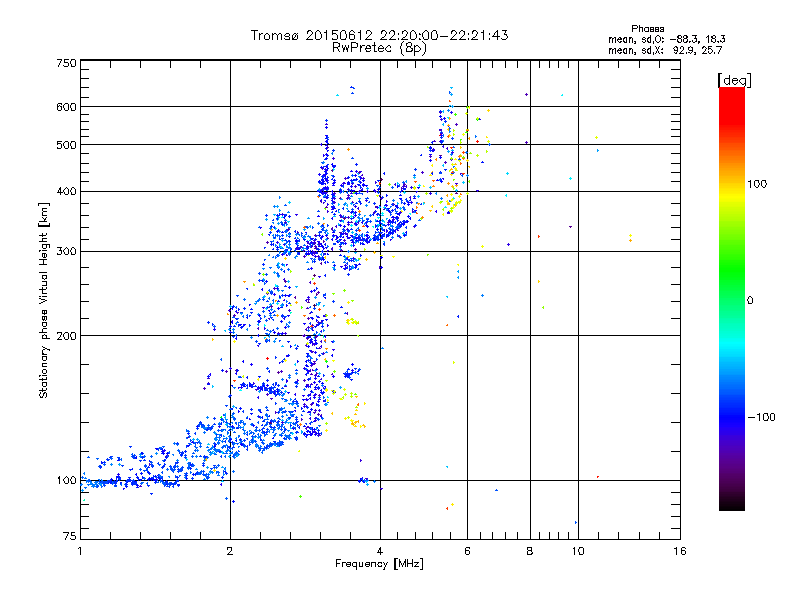Click the plot title 'Tromsø 20150612 22:20:00-22:21:43'
Image resolution: width=800 pixels, height=600 pixels.
[380, 35]
